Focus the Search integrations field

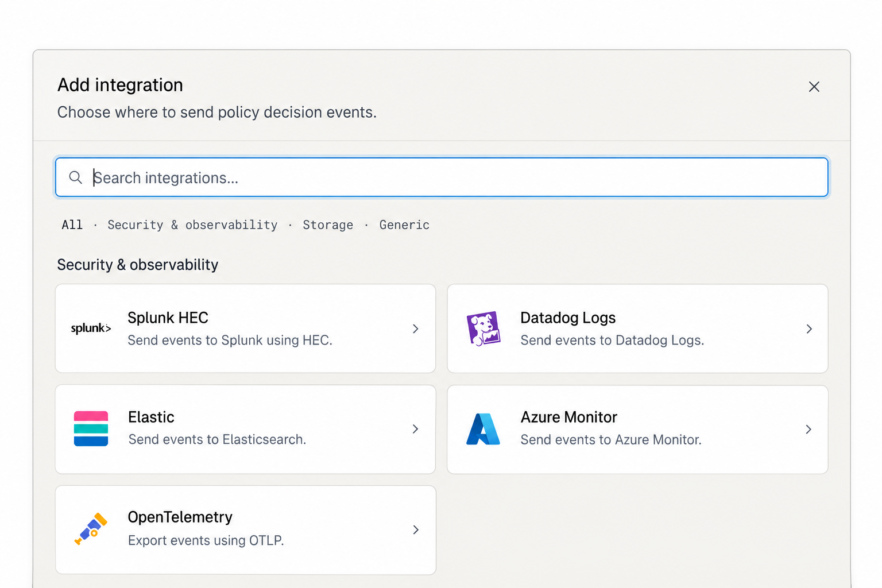442,177
